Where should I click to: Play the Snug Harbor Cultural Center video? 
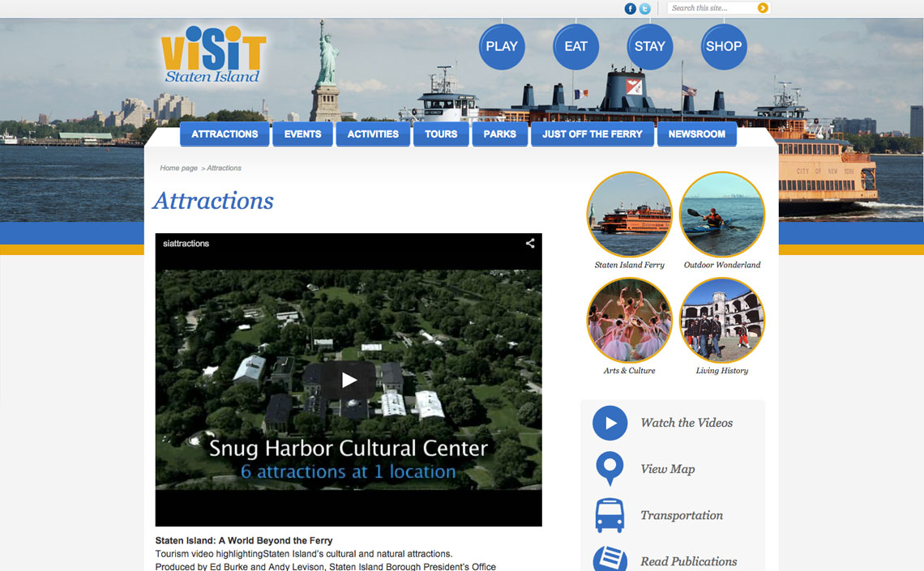[349, 380]
